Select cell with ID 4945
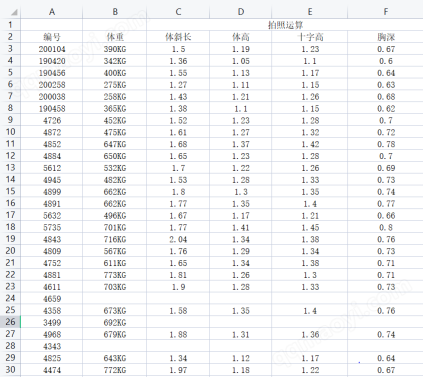Image resolution: width=423 pixels, height=378 pixels. click(52, 180)
